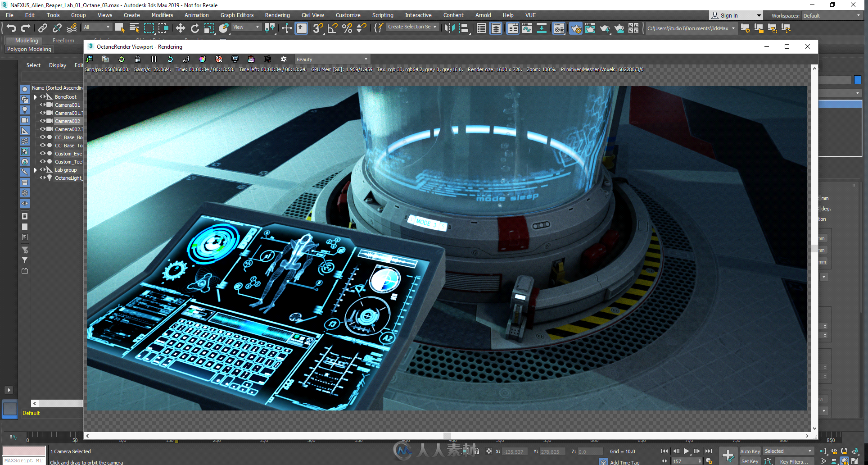Click Sign In button
Screen dimensions: 868x465
coord(729,16)
